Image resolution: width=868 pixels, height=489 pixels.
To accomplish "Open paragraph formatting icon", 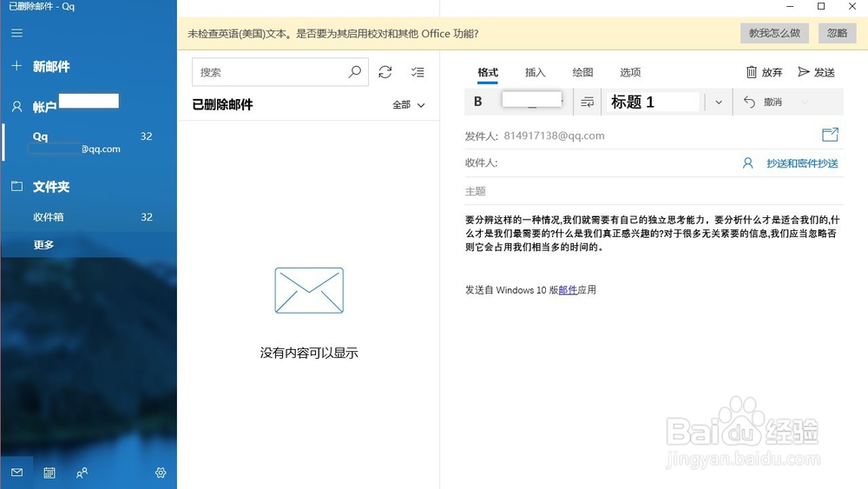I will (x=588, y=102).
